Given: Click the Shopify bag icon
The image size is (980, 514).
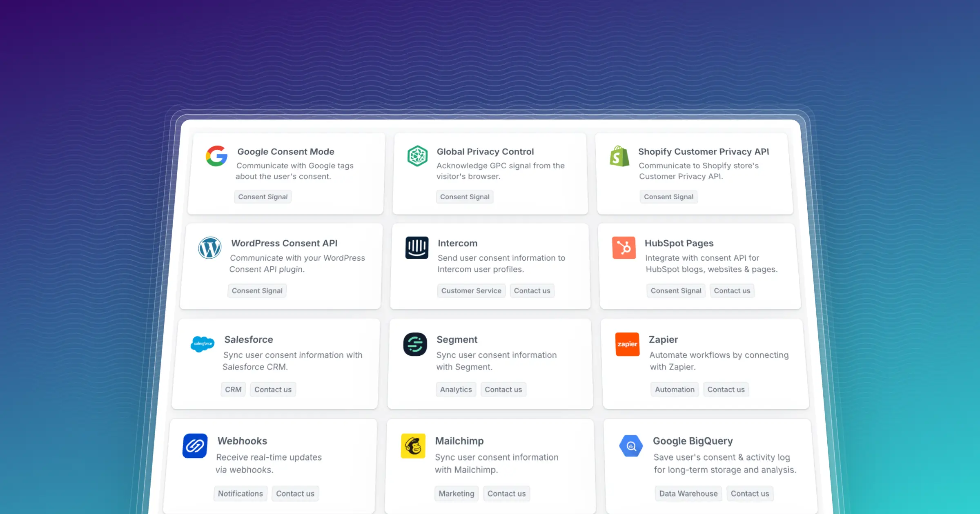Looking at the screenshot, I should [619, 156].
